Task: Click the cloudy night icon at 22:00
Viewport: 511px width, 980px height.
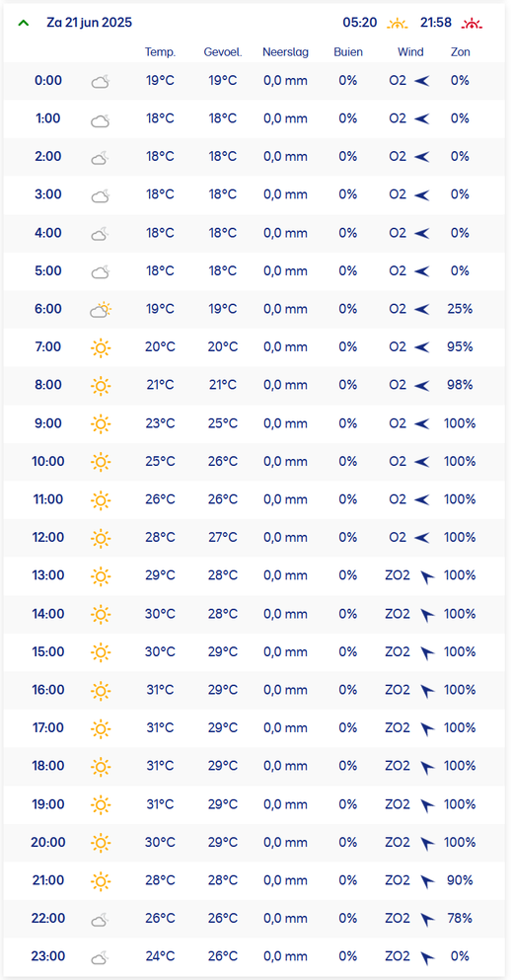Action: [x=101, y=920]
